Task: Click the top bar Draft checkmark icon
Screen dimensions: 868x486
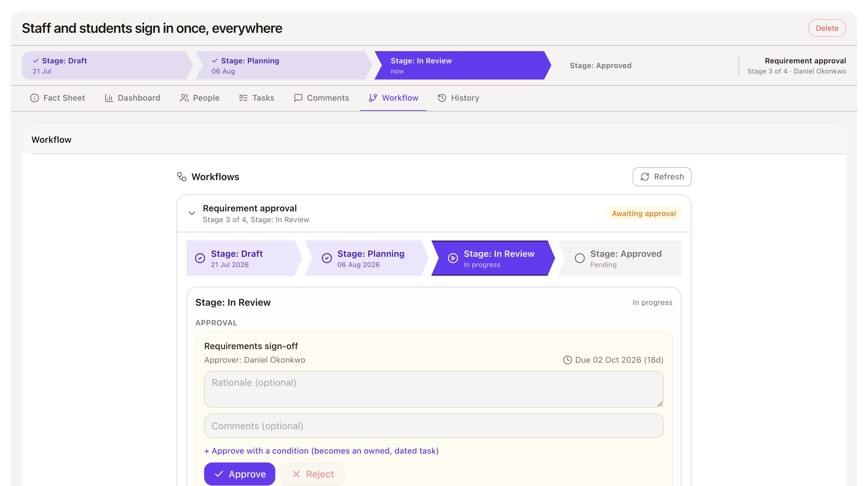Action: [36, 61]
